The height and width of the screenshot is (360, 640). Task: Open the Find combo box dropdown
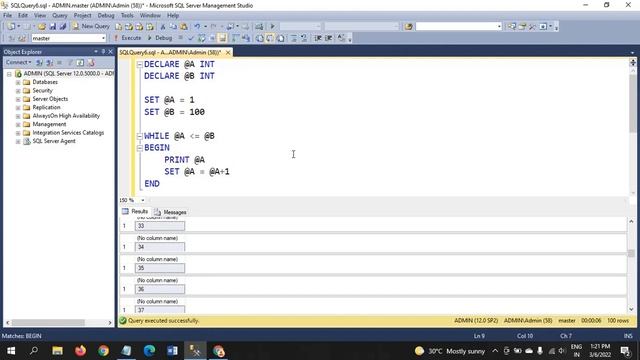click(499, 27)
